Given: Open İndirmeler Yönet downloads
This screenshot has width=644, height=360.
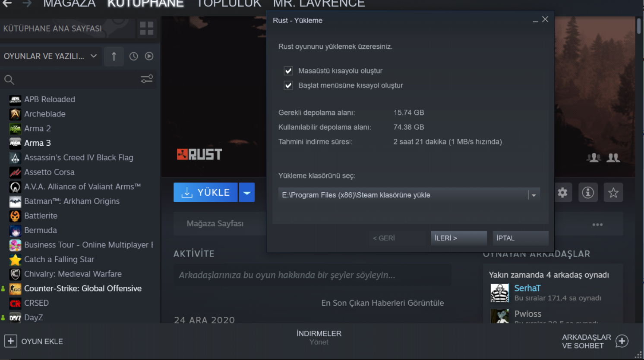Looking at the screenshot, I should coord(319,338).
